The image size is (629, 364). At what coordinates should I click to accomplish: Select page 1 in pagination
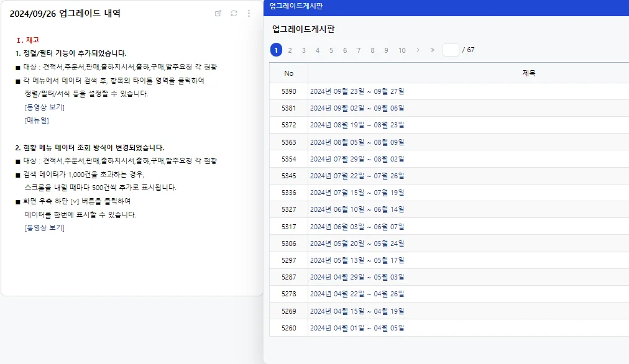click(x=276, y=50)
